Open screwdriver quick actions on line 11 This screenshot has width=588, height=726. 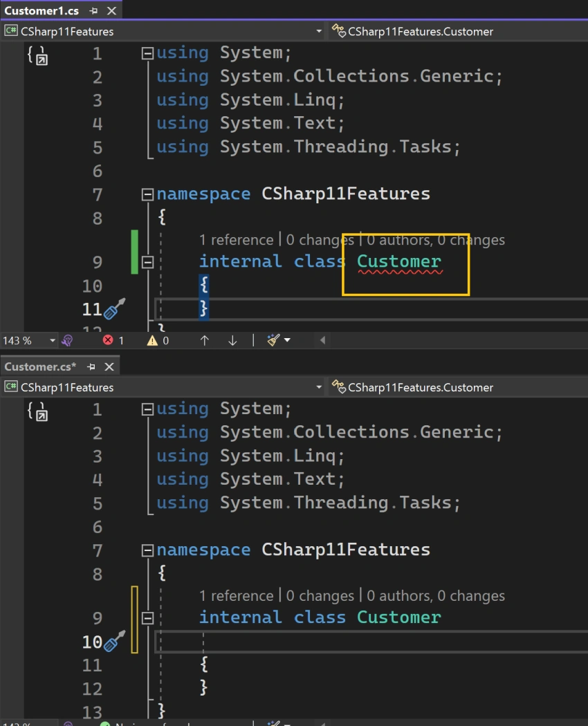(114, 309)
